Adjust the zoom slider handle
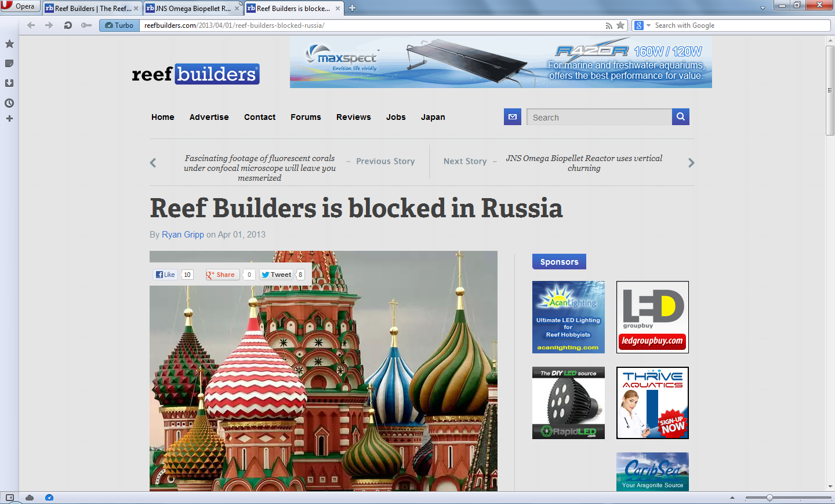 click(x=769, y=498)
